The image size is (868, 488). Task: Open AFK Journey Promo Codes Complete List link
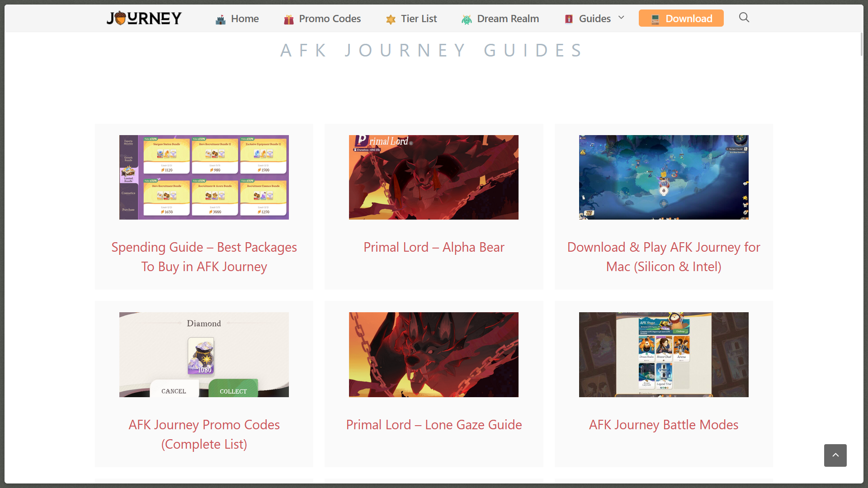coord(204,434)
